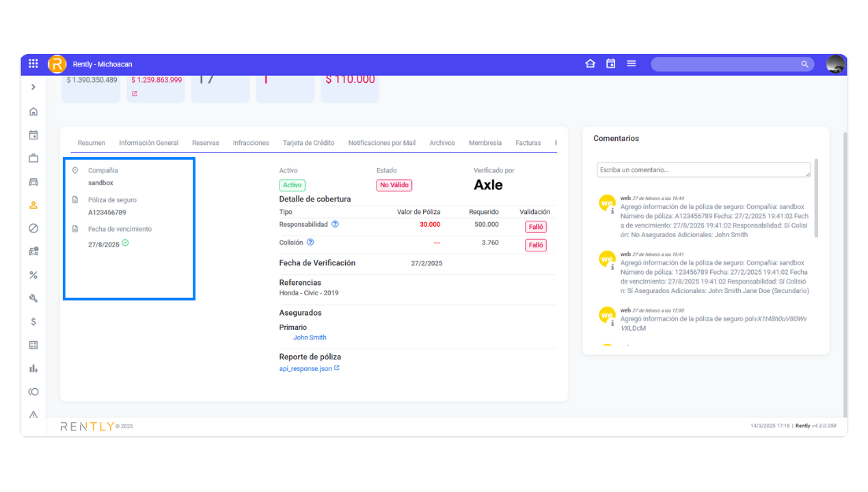Open the wrench maintenance icon in sidebar
The image size is (868, 492).
point(33,298)
